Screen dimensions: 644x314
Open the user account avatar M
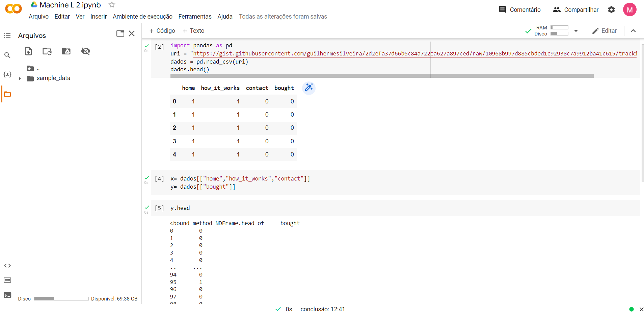(629, 10)
